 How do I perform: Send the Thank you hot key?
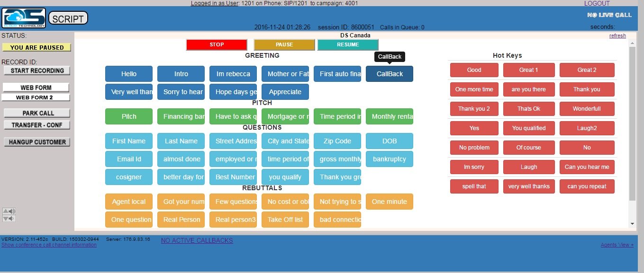(587, 89)
